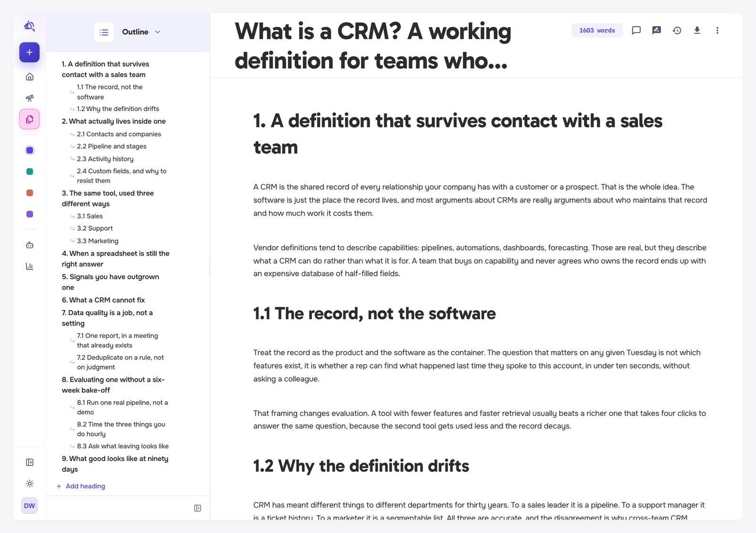The width and height of the screenshot is (756, 533).
Task: Go to '3.3 Marketing' outline entry
Action: (x=97, y=241)
